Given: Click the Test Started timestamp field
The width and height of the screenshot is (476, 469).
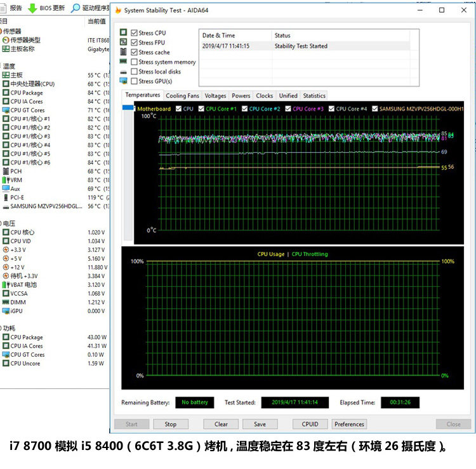Looking at the screenshot, I should [x=294, y=402].
